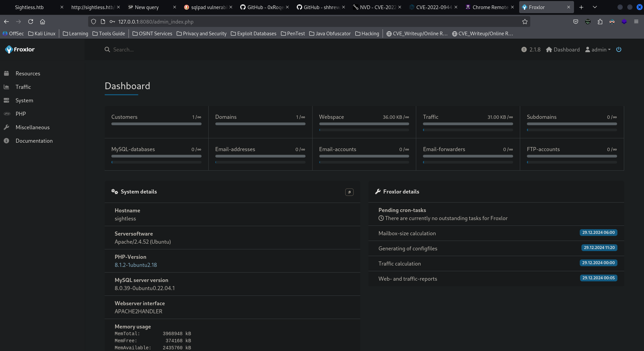644x351 pixels.
Task: Copy system details with panel icon
Action: point(349,192)
